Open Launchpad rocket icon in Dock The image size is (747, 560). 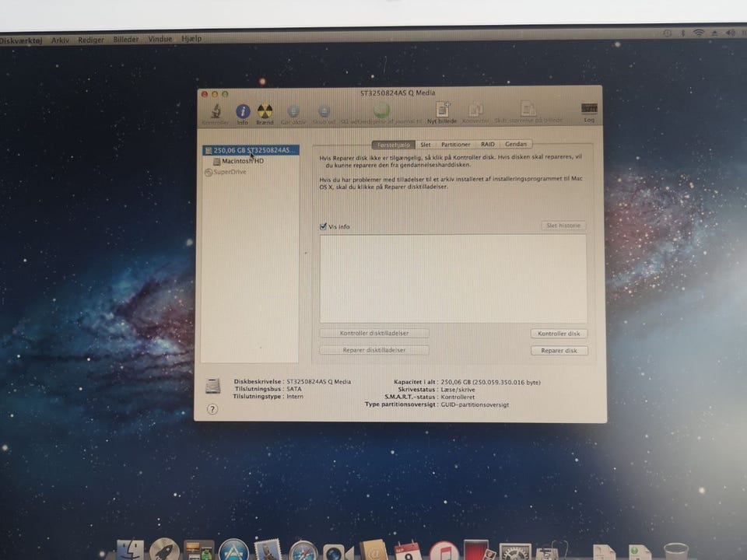click(x=164, y=550)
